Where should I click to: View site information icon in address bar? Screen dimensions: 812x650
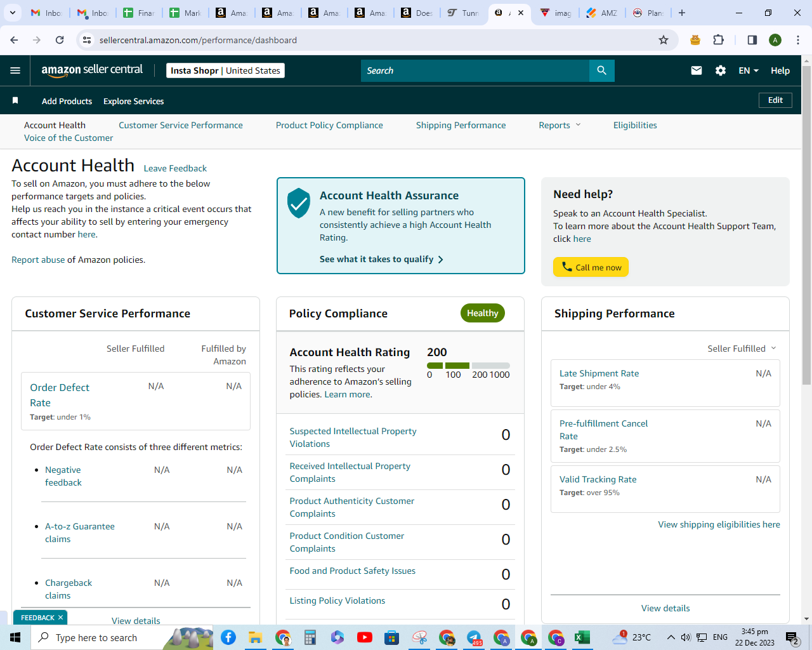(x=87, y=40)
